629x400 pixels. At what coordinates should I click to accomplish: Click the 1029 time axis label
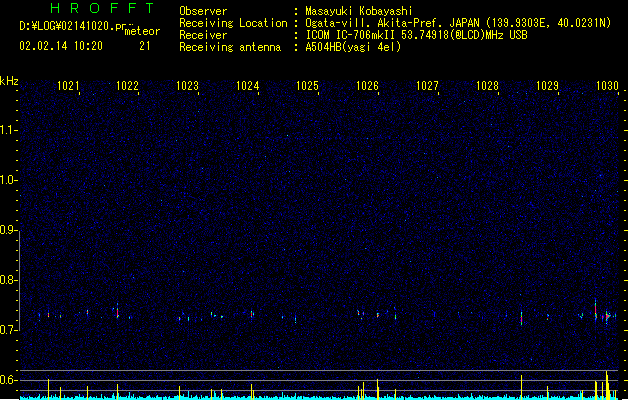(547, 86)
